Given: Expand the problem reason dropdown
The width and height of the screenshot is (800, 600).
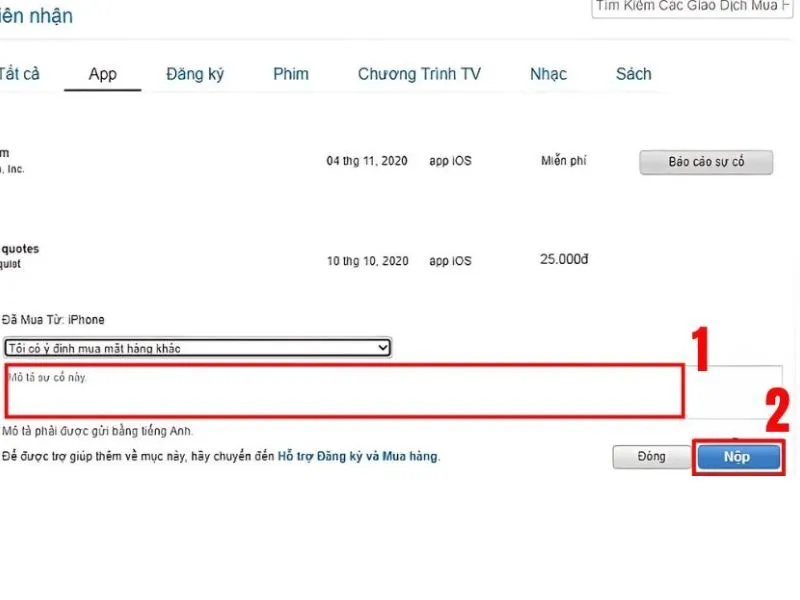Looking at the screenshot, I should [x=197, y=348].
